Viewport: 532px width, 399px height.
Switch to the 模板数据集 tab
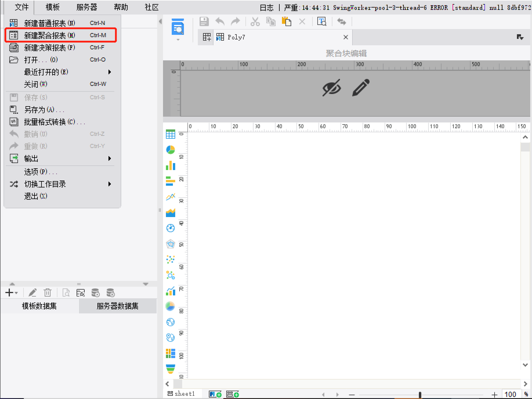click(39, 306)
